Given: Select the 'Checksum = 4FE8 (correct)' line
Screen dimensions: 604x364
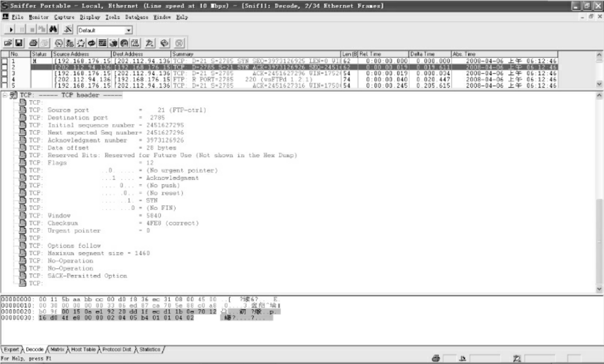Looking at the screenshot, I should [x=114, y=223].
